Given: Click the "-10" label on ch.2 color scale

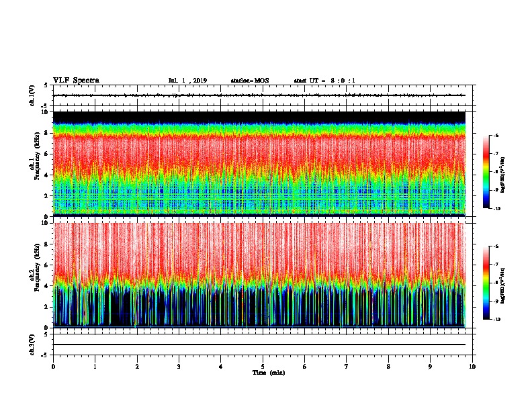Looking at the screenshot, I should point(496,320).
